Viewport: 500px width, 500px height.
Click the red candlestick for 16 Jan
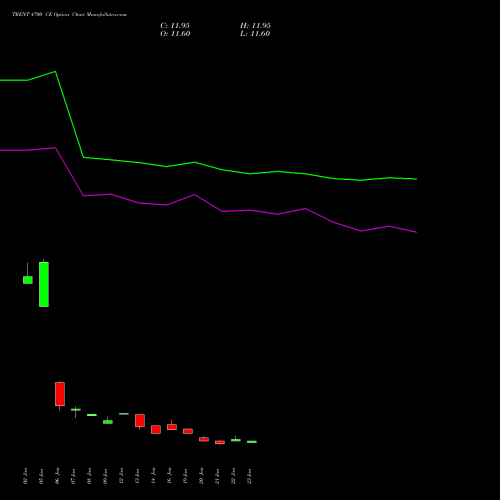tap(172, 427)
